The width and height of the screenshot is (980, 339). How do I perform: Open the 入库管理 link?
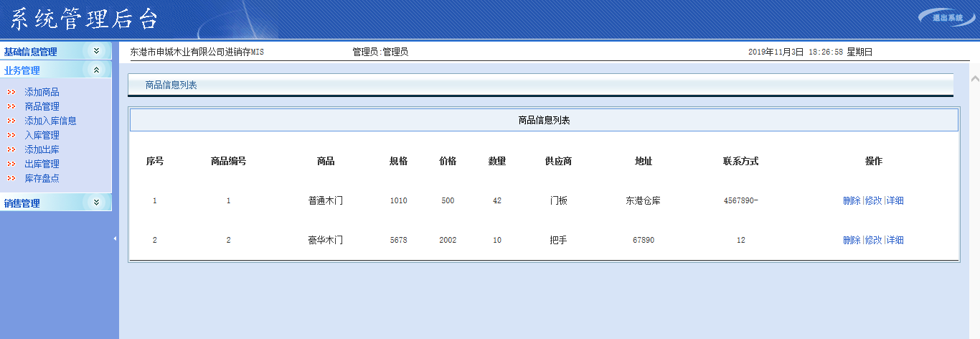click(42, 135)
